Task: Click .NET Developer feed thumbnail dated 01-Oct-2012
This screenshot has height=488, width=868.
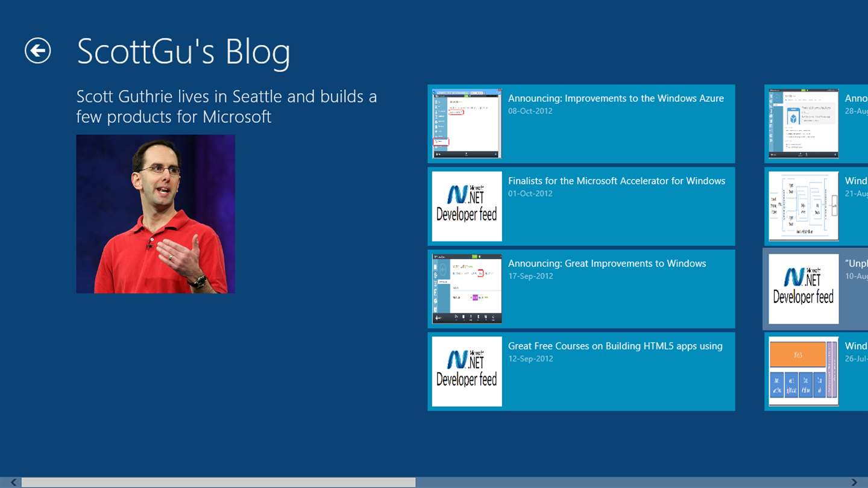Action: point(467,206)
